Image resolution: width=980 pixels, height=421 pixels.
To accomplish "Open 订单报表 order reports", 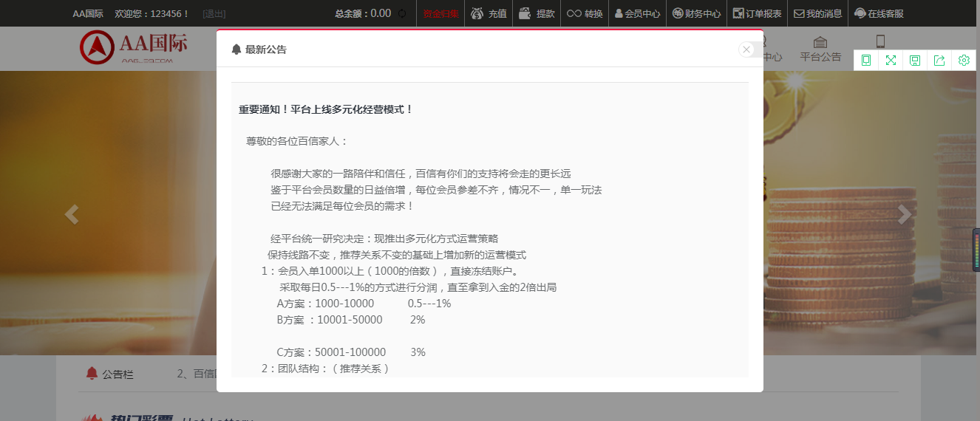I will pos(757,13).
